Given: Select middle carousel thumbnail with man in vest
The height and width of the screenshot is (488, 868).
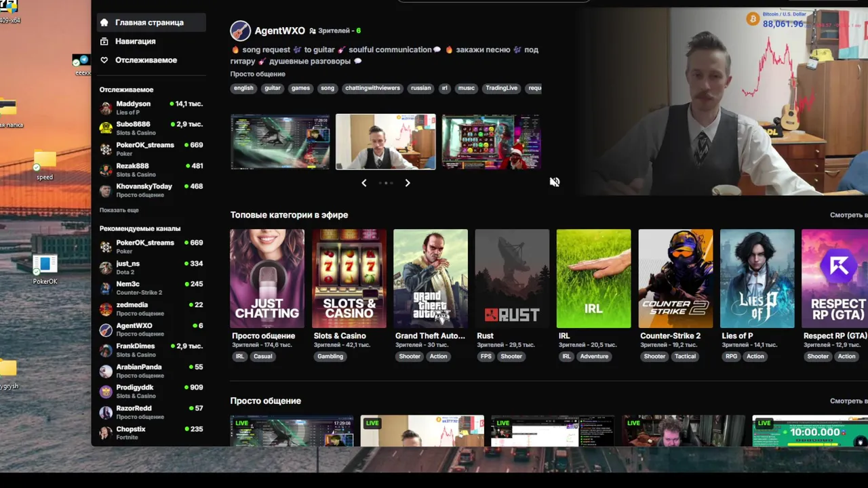Looking at the screenshot, I should 385,142.
